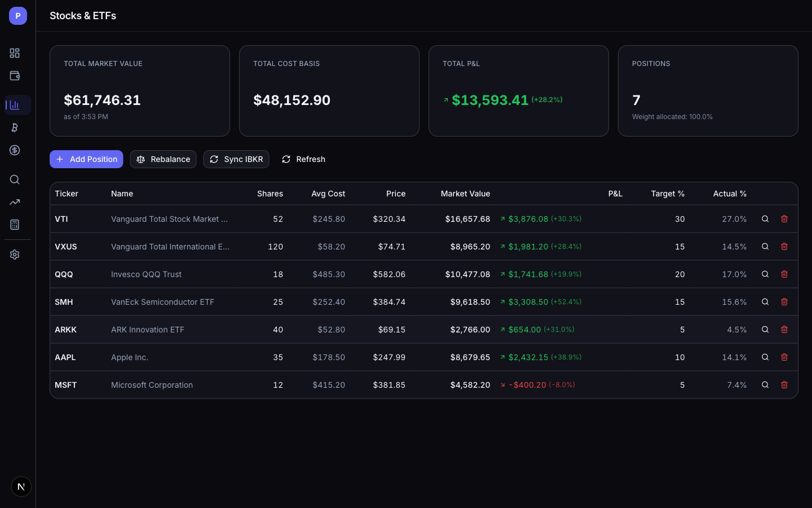
Task: Refresh the stock prices
Action: pyautogui.click(x=303, y=159)
